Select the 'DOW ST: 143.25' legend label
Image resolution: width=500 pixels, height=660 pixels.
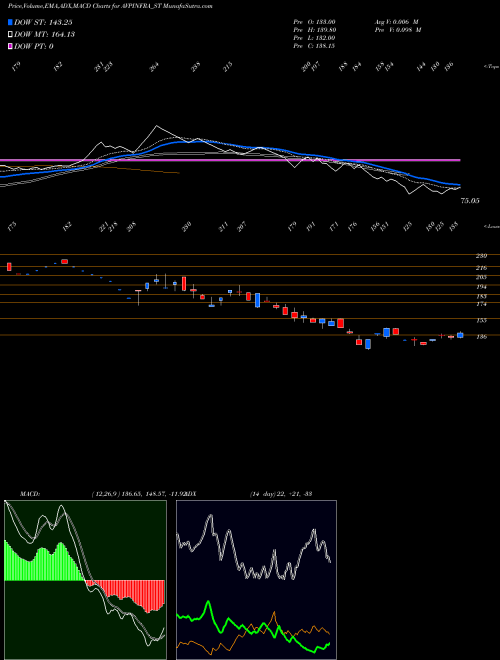coord(44,22)
